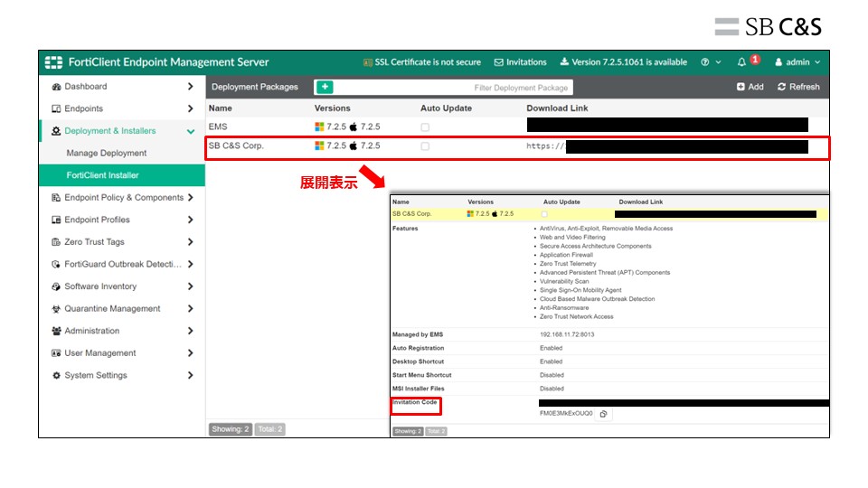Click the Administration users icon
Screen dimensions: 868x488
[x=56, y=331]
